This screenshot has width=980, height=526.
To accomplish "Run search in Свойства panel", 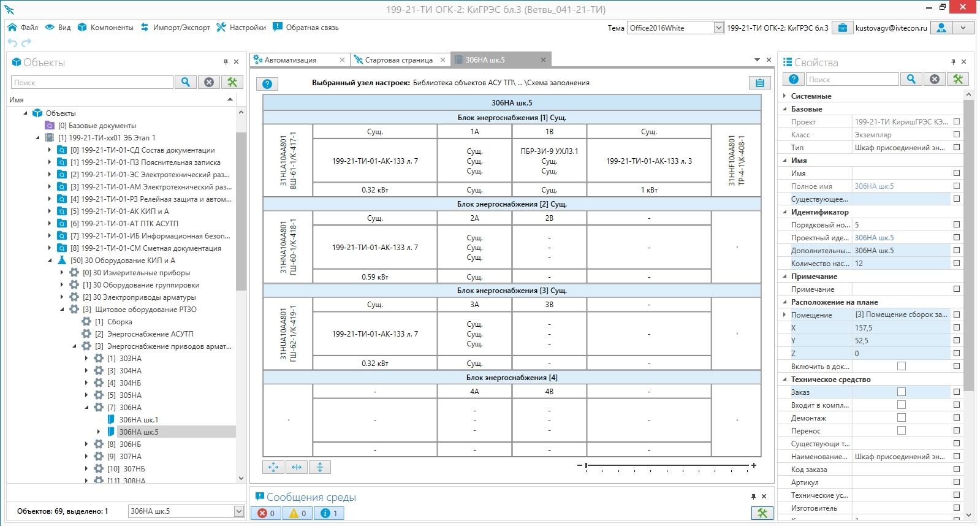I will 911,79.
